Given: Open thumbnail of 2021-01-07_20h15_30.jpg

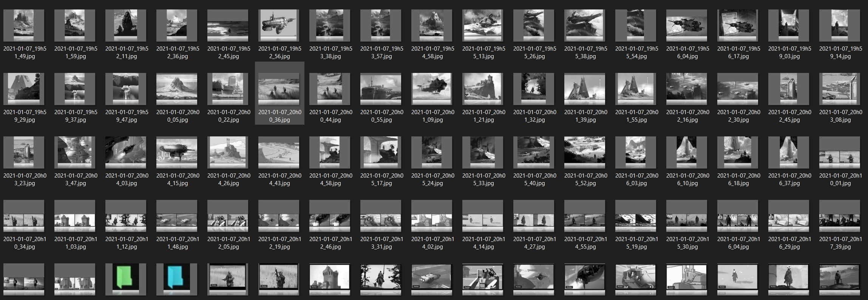Looking at the screenshot, I should click(x=687, y=216).
